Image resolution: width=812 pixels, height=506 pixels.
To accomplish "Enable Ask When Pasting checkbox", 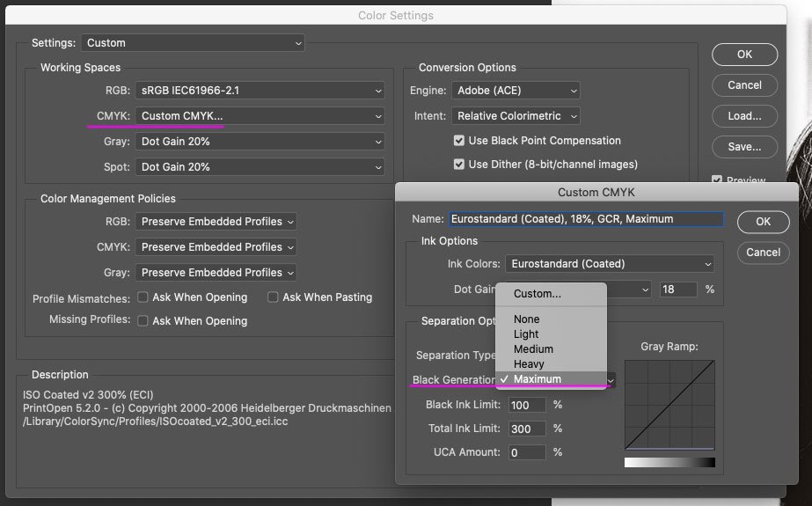I will pos(274,297).
